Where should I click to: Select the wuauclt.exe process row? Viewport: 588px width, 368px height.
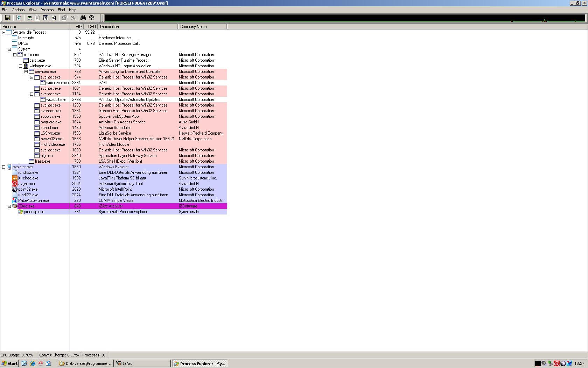pyautogui.click(x=114, y=100)
